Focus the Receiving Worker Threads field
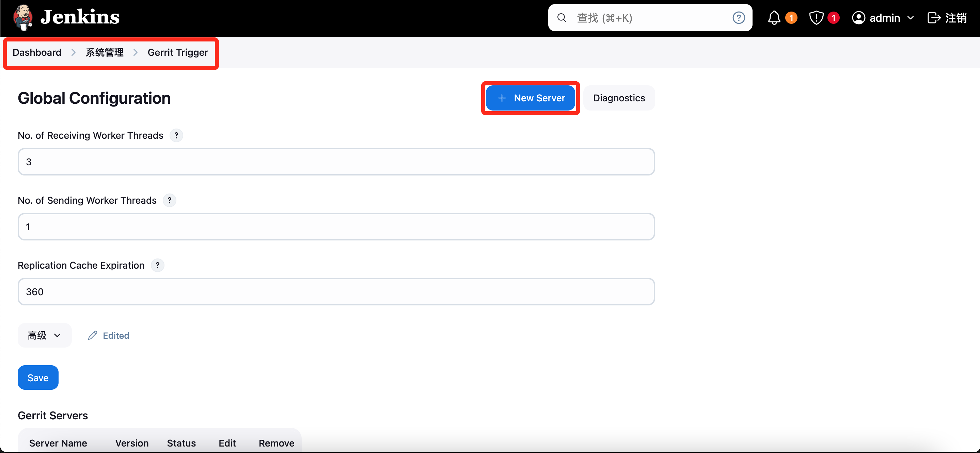Viewport: 980px width, 453px height. [x=336, y=162]
